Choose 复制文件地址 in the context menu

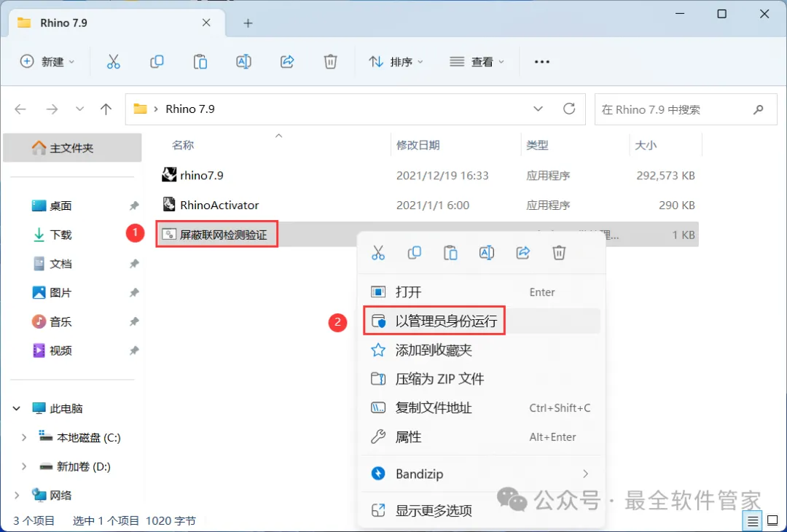pyautogui.click(x=481, y=408)
